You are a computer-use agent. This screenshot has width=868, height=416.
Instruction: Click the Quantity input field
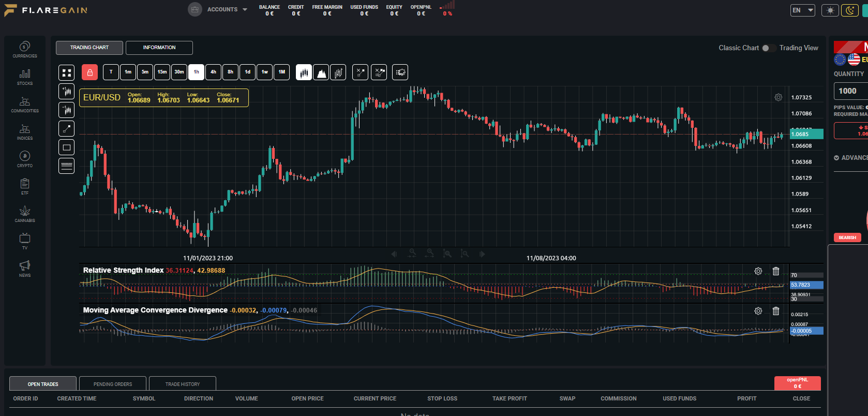pyautogui.click(x=851, y=91)
